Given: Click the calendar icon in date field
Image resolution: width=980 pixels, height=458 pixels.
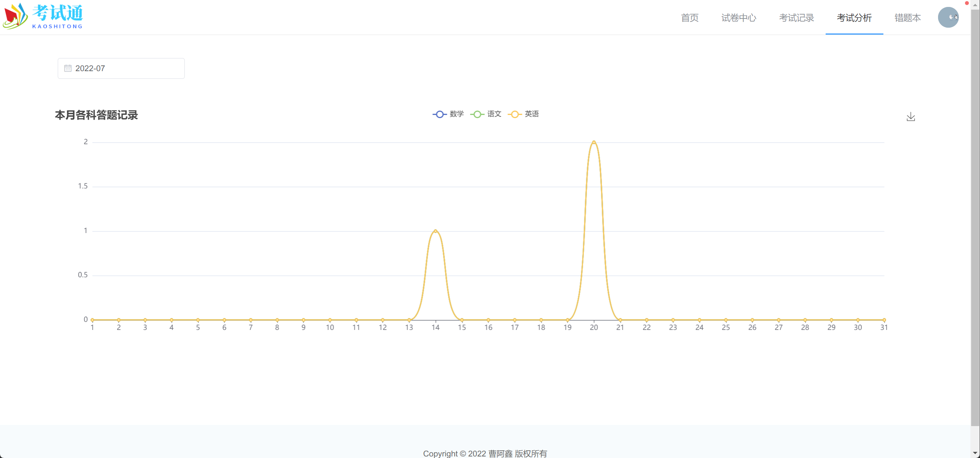Looking at the screenshot, I should coord(68,68).
